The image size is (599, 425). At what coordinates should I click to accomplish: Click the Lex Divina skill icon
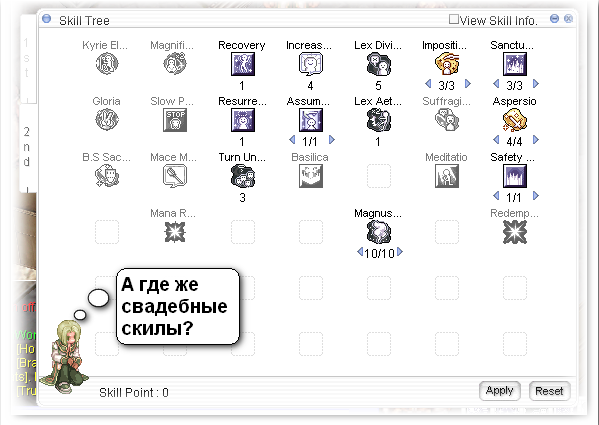pyautogui.click(x=379, y=64)
